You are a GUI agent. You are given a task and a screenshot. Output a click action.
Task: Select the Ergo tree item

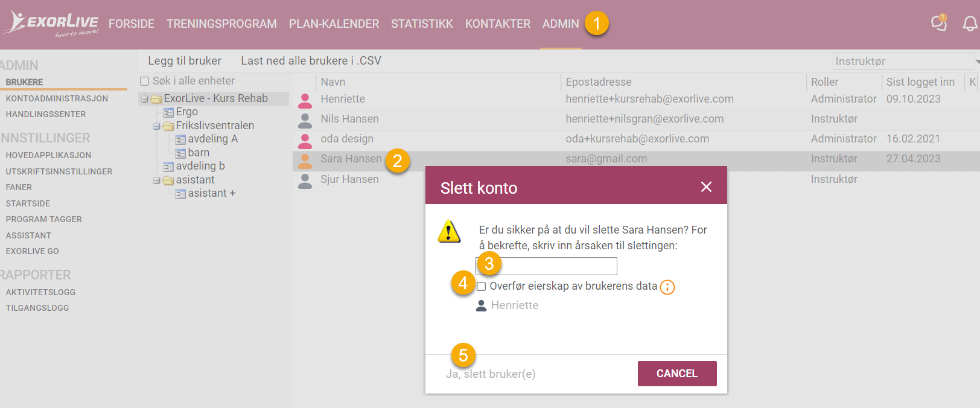tap(187, 112)
